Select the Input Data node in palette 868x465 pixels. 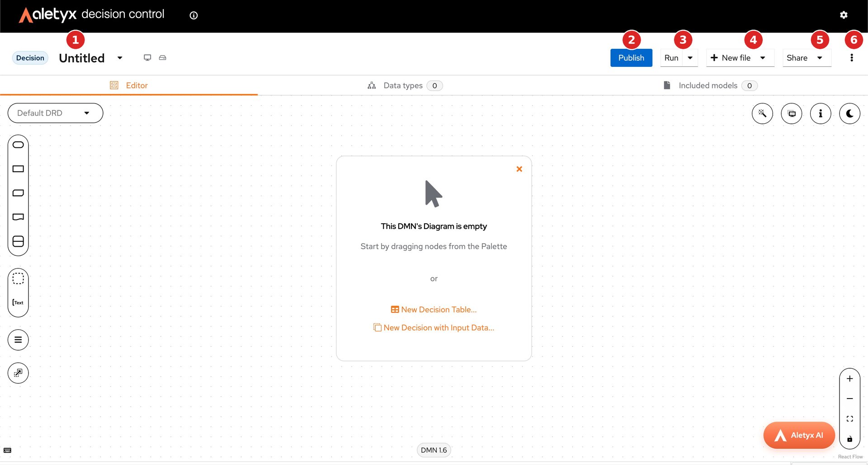pyautogui.click(x=18, y=145)
